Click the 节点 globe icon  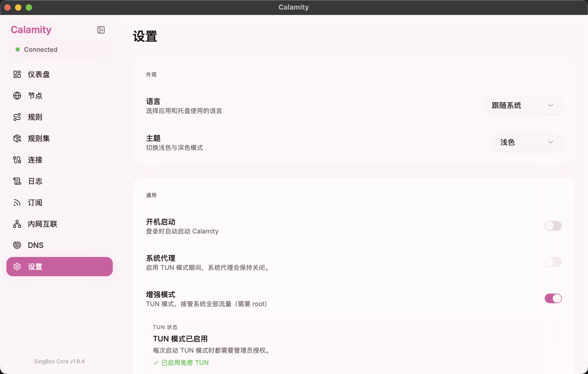pos(17,96)
